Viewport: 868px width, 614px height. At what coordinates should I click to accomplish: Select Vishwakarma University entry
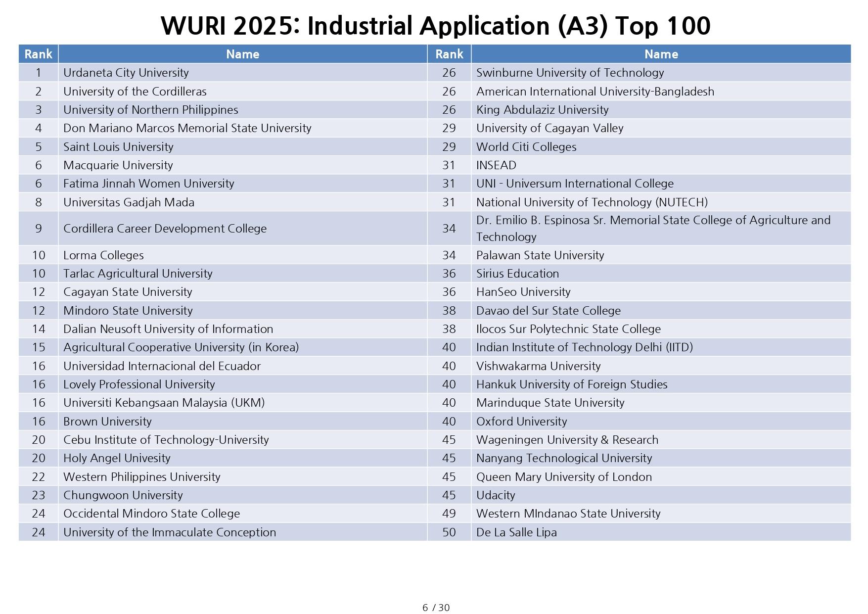[539, 366]
